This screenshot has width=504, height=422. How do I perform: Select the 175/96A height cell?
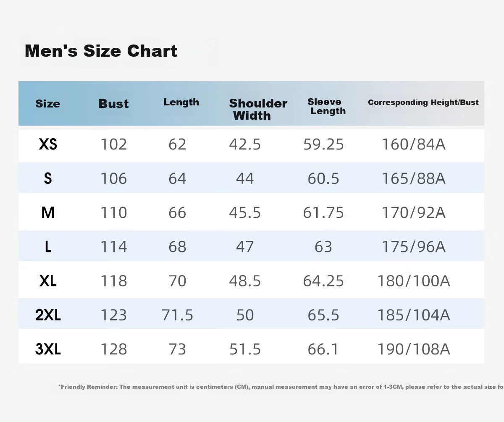(x=413, y=247)
